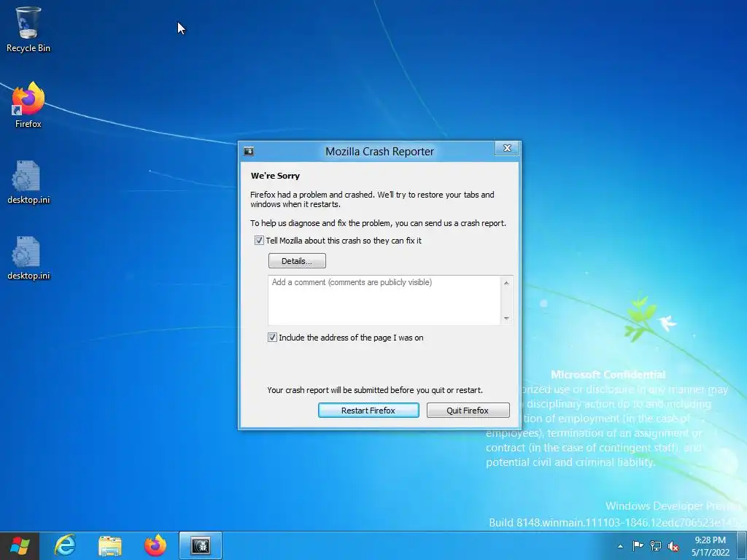
Task: Click the Quit Firefox button
Action: tap(468, 411)
